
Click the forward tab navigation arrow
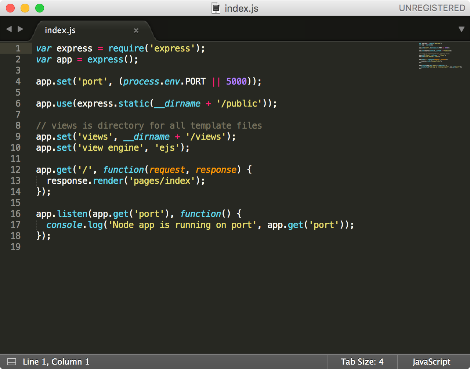[20, 29]
